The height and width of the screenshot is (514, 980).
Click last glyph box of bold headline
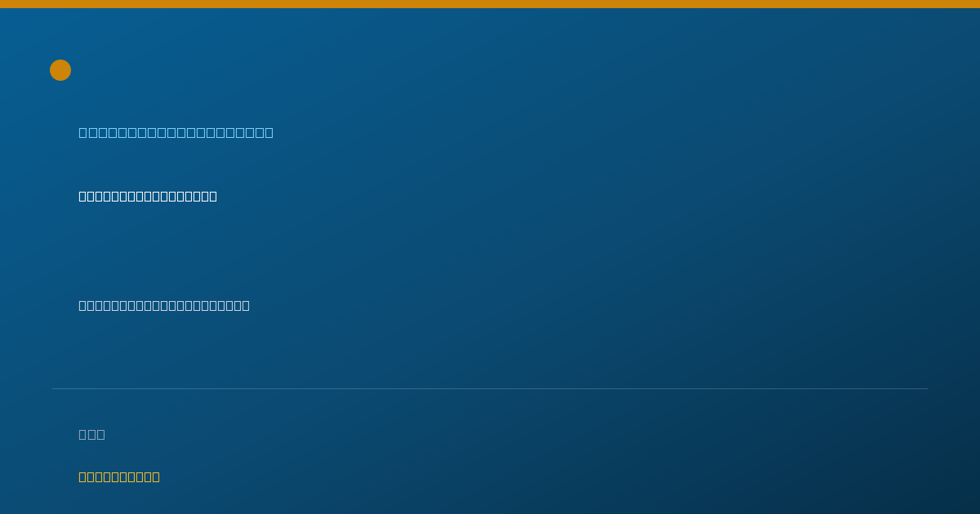coord(213,196)
